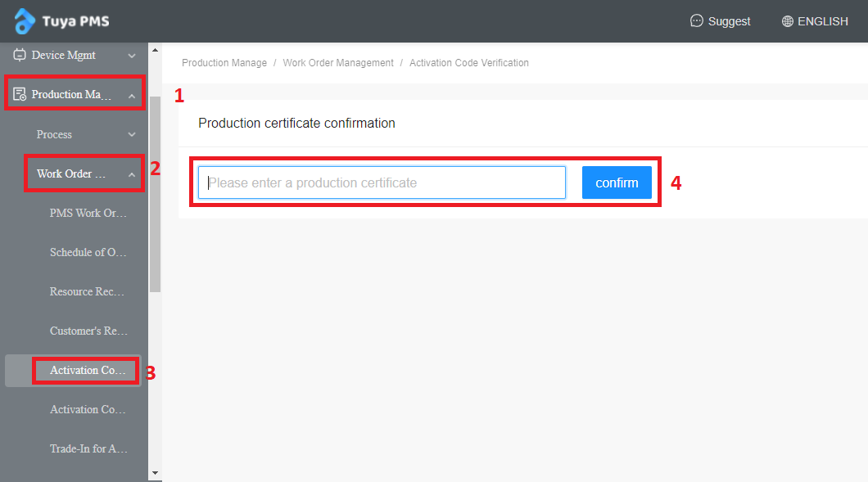The image size is (868, 482).
Task: Click the globe language icon
Action: tap(788, 21)
